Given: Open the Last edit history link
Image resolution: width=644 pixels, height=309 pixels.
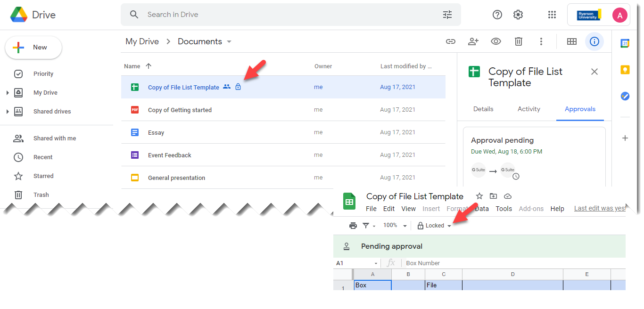Looking at the screenshot, I should click(x=599, y=208).
